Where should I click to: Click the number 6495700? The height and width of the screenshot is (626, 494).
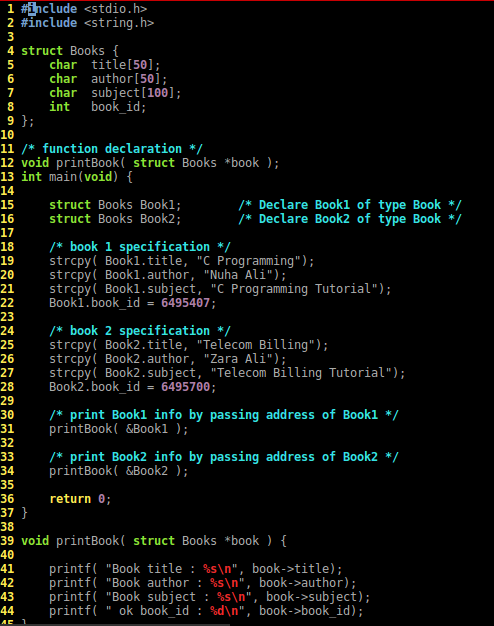[185, 386]
